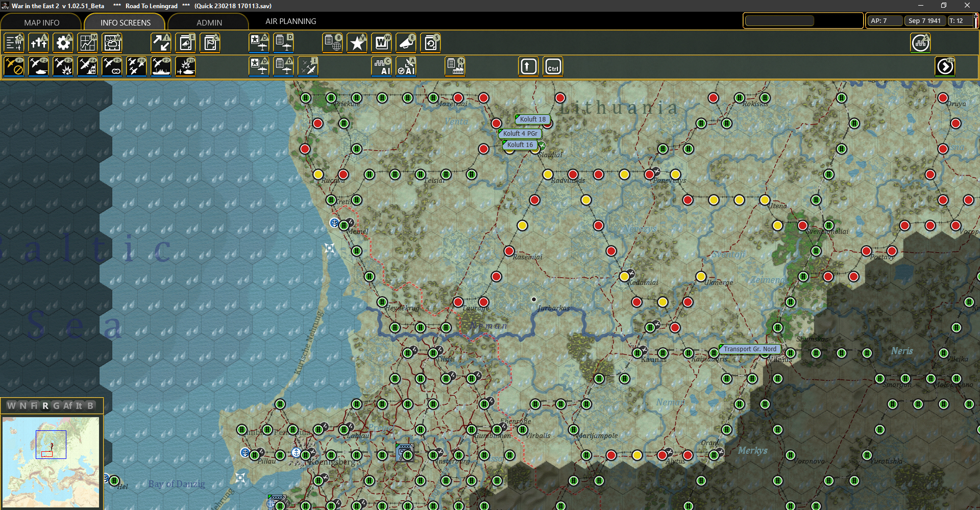980x510 pixels.
Task: Click the lower-row list-and-bomber icon (D)
Action: (284, 66)
